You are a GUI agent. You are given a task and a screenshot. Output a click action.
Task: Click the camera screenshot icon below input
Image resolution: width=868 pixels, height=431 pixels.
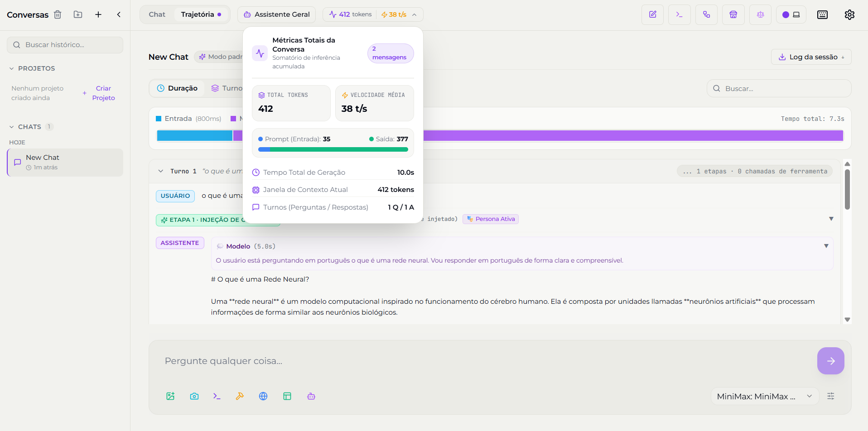coord(194,396)
